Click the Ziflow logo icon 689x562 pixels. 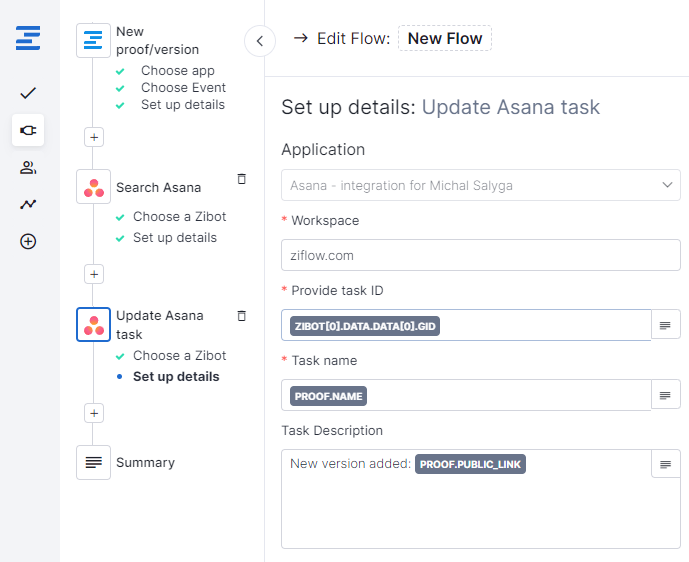tap(28, 40)
